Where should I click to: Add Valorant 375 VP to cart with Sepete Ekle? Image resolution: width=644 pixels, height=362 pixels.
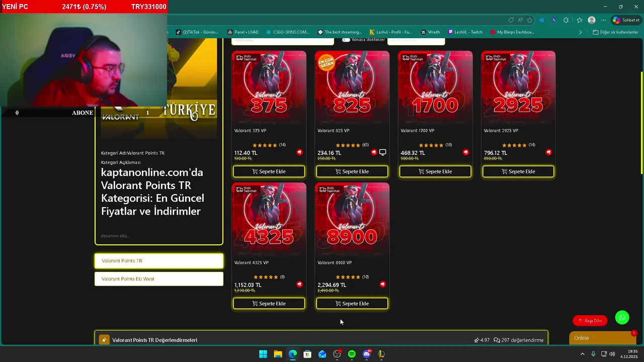click(x=269, y=171)
